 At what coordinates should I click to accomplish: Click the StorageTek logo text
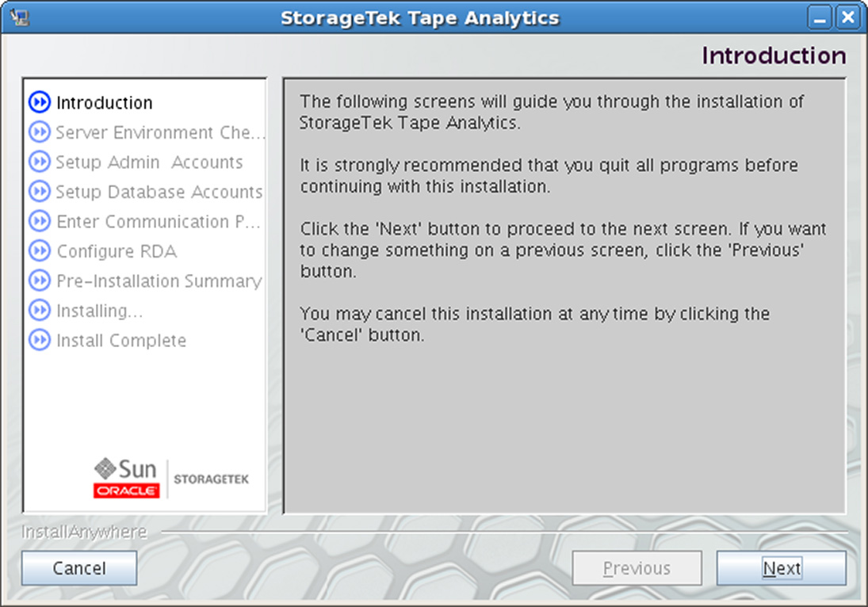click(x=212, y=479)
